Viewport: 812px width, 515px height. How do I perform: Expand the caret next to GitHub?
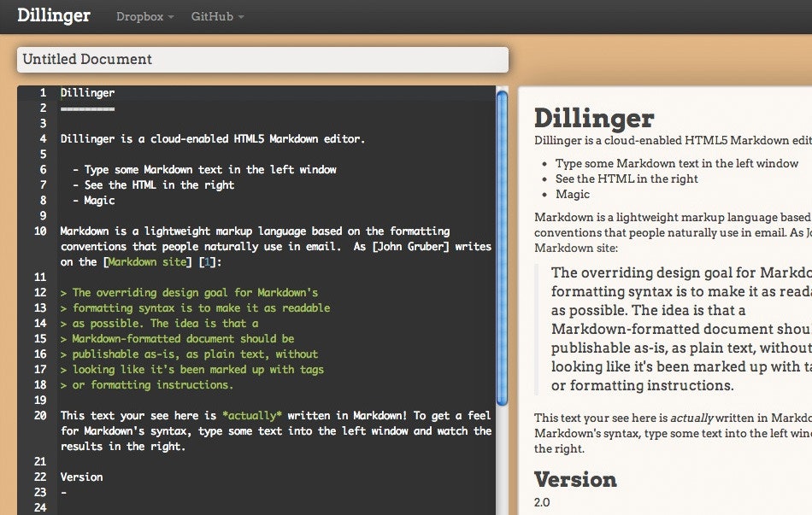(239, 16)
